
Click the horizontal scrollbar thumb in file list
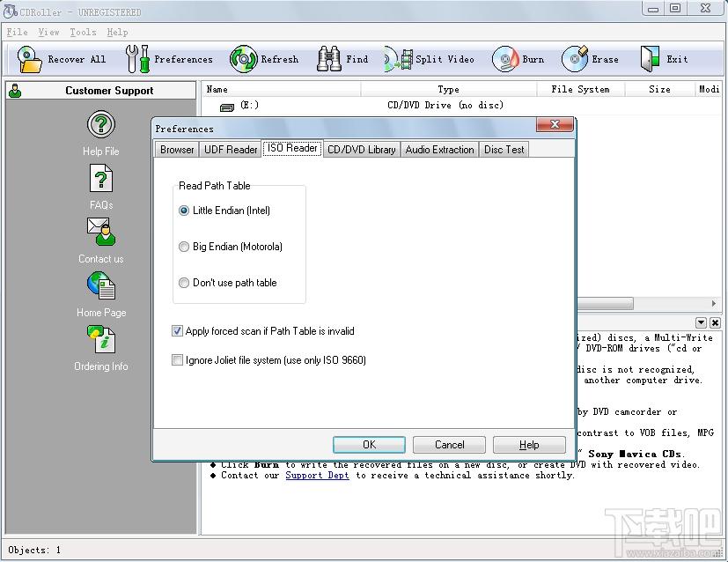tap(605, 303)
